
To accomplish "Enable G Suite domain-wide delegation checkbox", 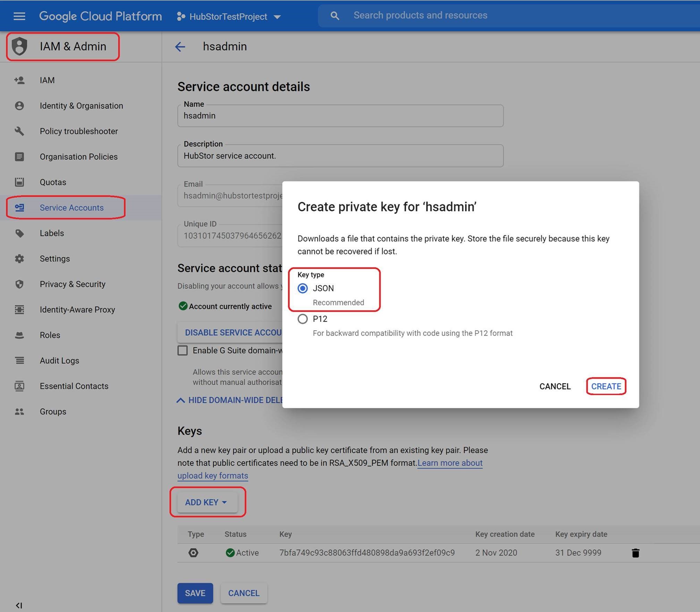I will (x=183, y=350).
